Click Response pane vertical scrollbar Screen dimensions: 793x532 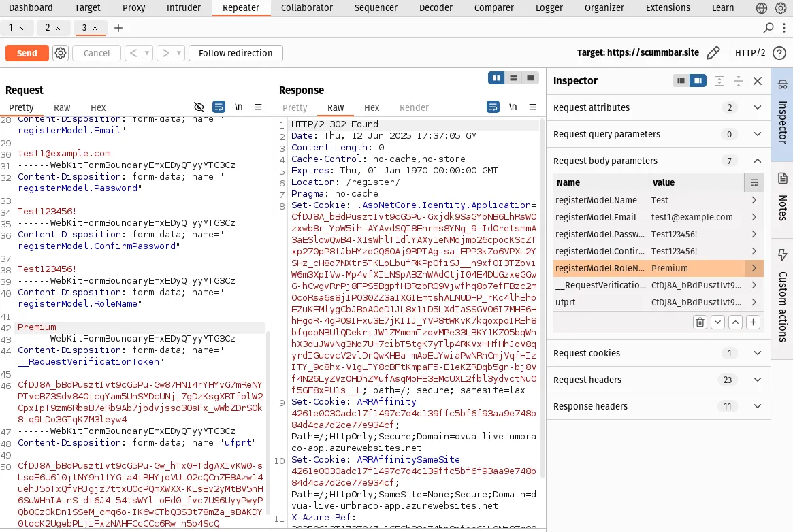pos(543,298)
